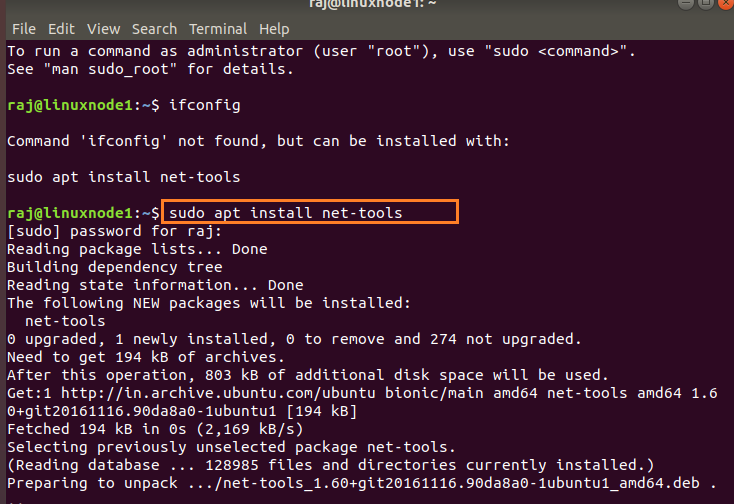Open the View menu
The image size is (734, 504).
point(101,29)
